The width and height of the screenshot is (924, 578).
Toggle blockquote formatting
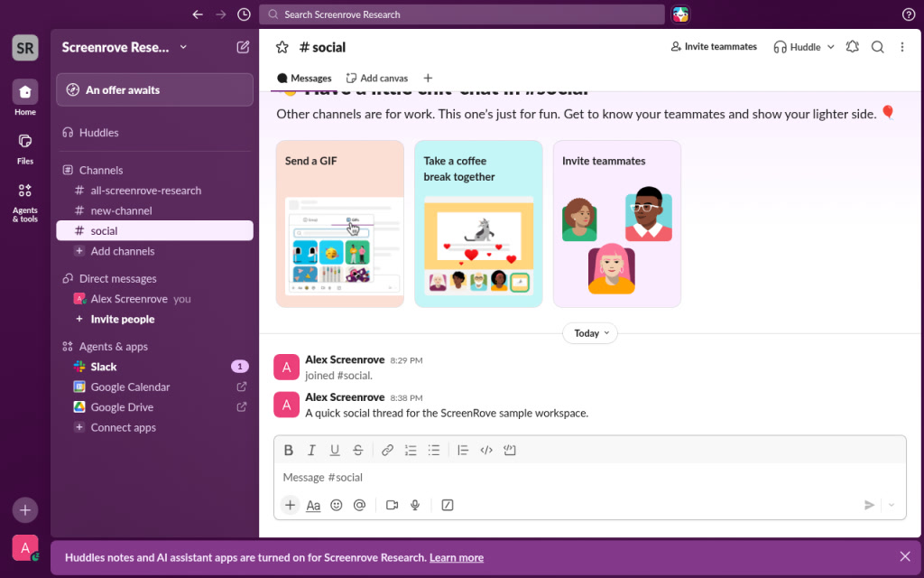[463, 451]
